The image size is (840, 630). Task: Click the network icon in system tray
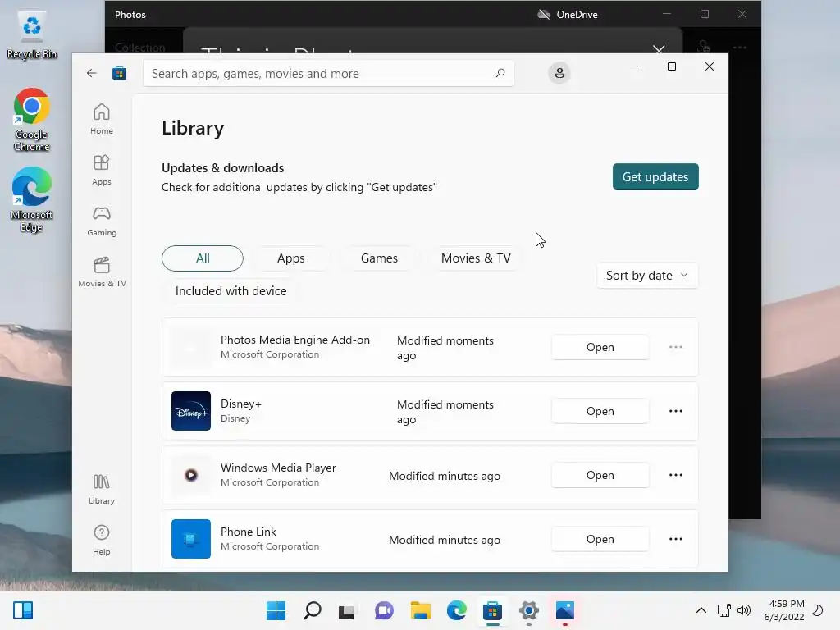(724, 610)
